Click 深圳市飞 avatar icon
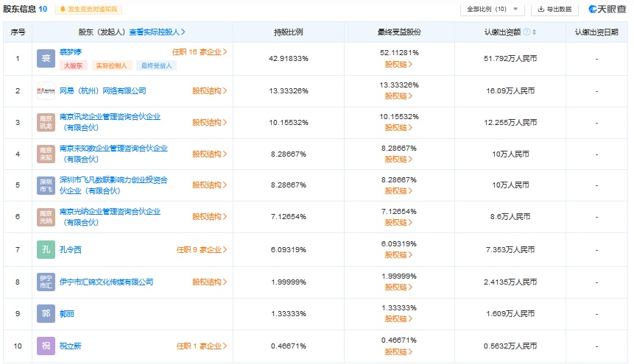Image resolution: width=634 pixels, height=364 pixels. 46,185
